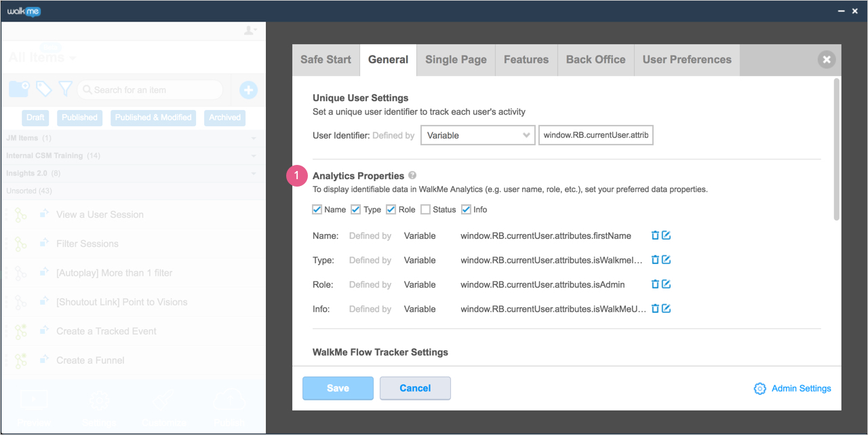Open the User Preferences tab
868x435 pixels.
click(x=686, y=60)
